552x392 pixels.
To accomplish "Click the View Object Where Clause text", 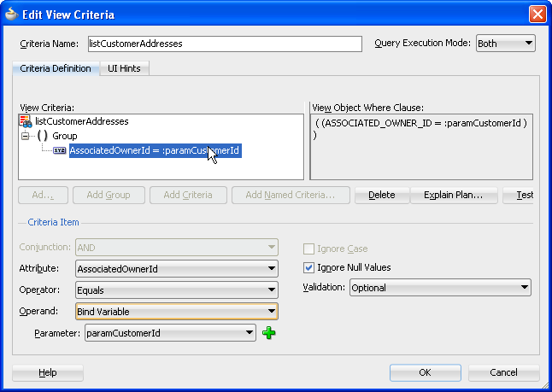I will (x=421, y=128).
